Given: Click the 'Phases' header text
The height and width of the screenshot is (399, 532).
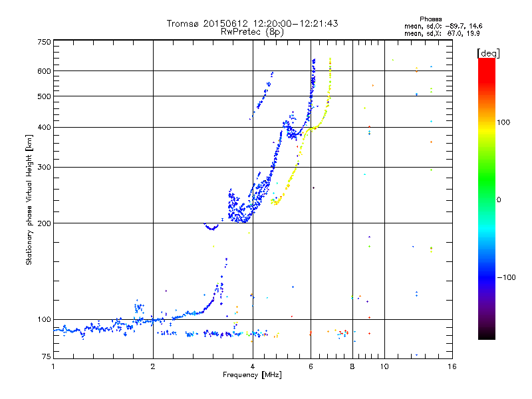Looking at the screenshot, I should coord(430,19).
